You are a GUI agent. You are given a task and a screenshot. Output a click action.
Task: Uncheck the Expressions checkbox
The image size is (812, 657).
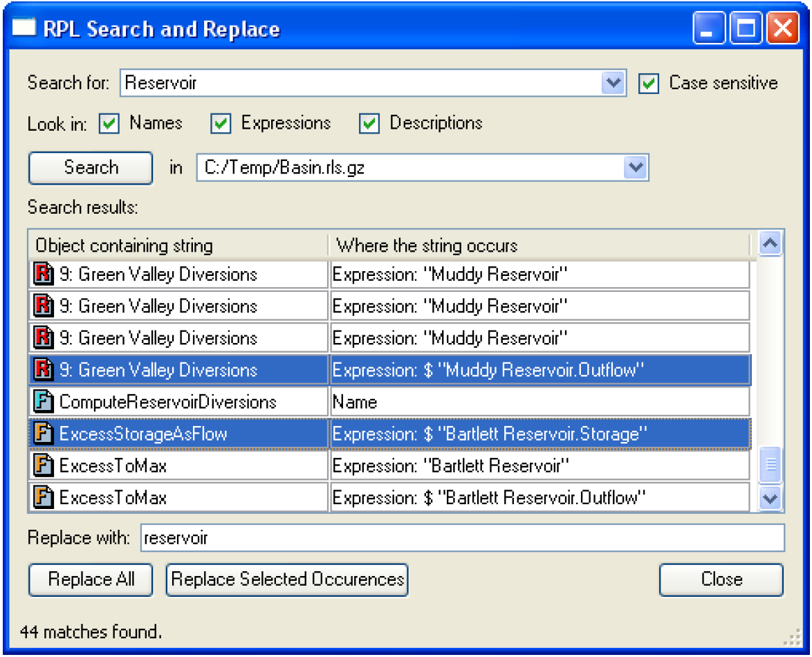[221, 124]
